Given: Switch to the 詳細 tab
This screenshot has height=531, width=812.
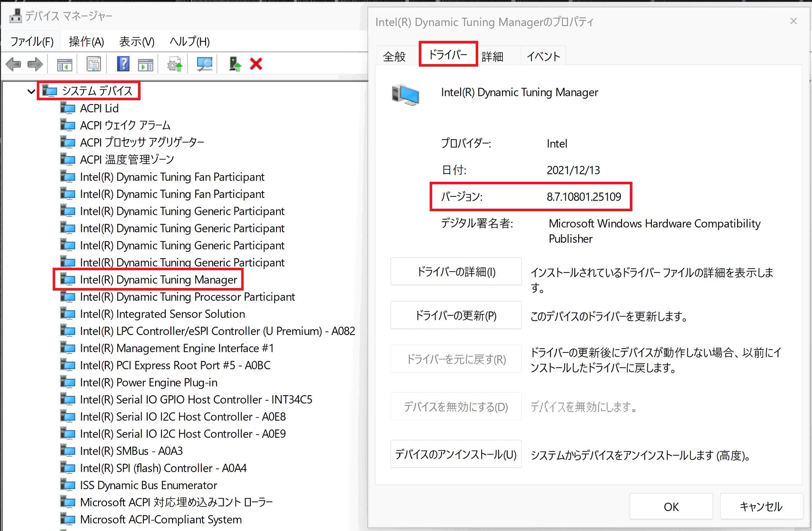Looking at the screenshot, I should point(492,56).
